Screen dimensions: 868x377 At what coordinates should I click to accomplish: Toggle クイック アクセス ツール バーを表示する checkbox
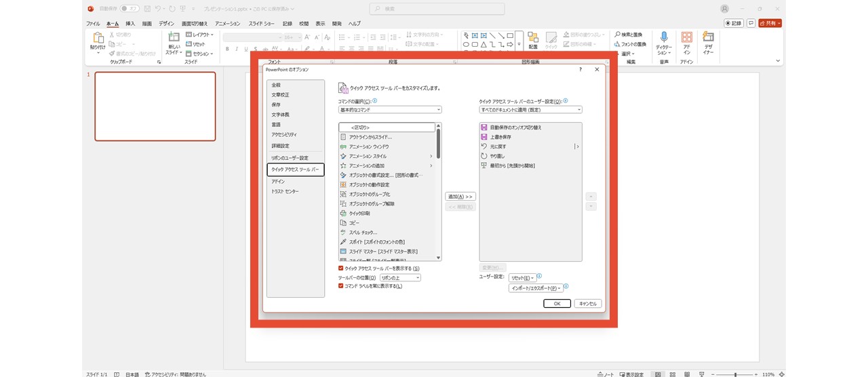point(341,269)
